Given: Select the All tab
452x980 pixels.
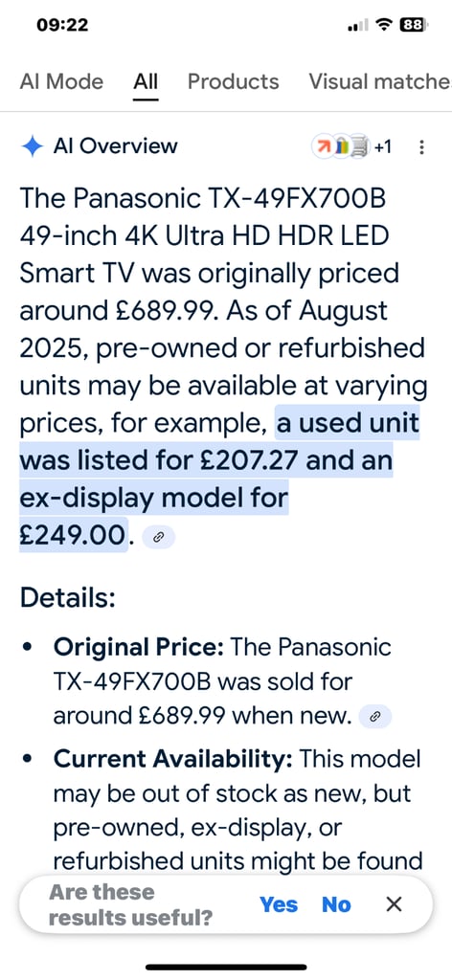Looking at the screenshot, I should point(146,81).
